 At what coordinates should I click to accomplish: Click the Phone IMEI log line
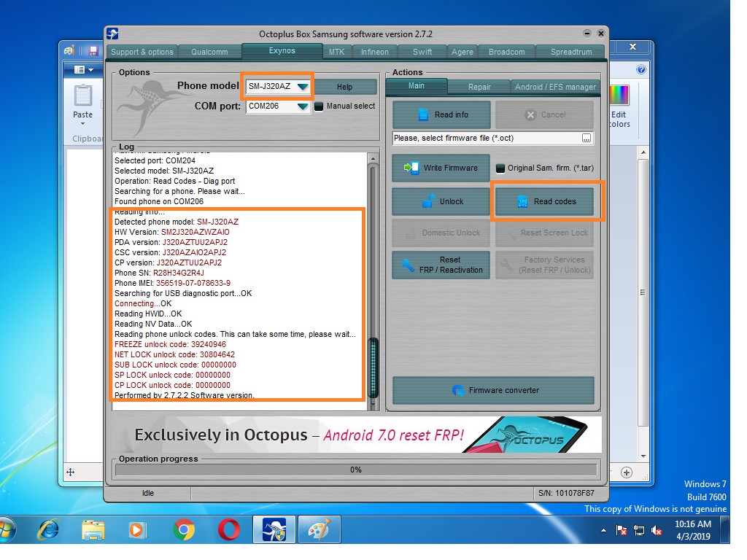[x=172, y=284]
